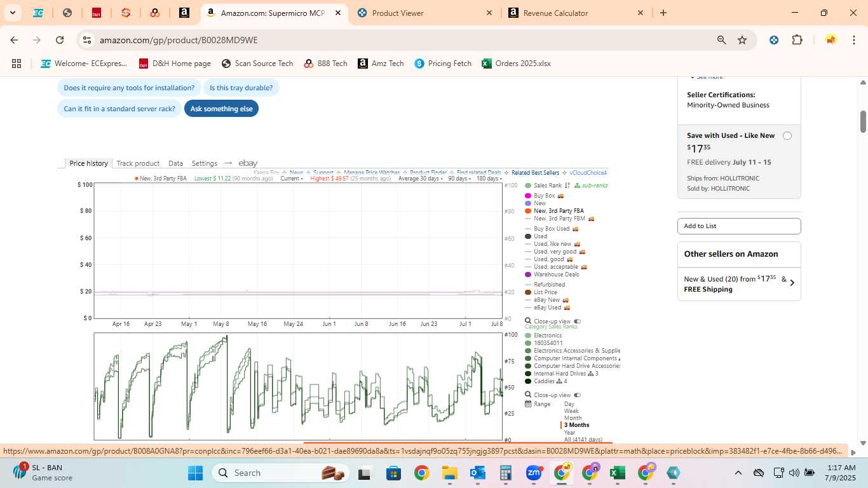Bookmark this page with the star icon

coord(742,40)
